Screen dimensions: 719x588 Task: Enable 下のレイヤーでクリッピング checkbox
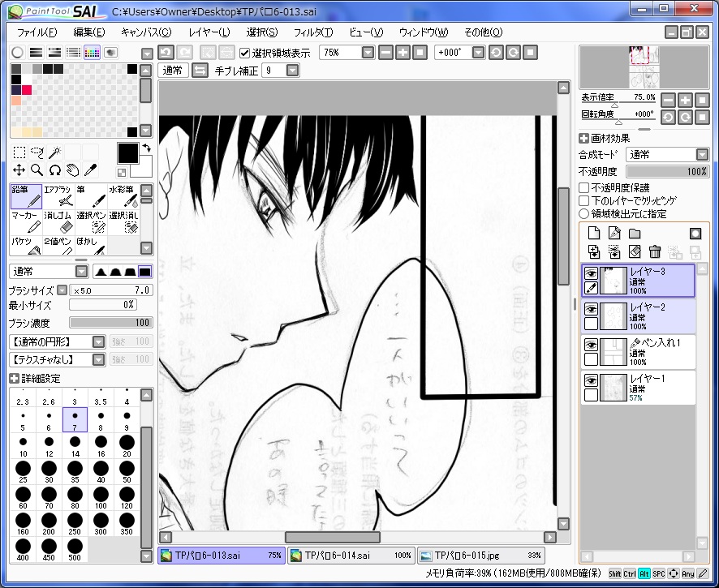point(583,201)
